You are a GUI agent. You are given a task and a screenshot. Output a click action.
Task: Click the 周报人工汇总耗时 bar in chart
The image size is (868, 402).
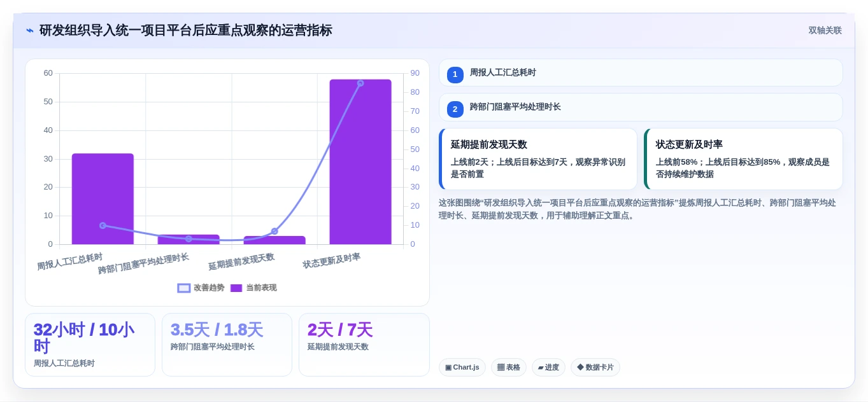coord(103,199)
